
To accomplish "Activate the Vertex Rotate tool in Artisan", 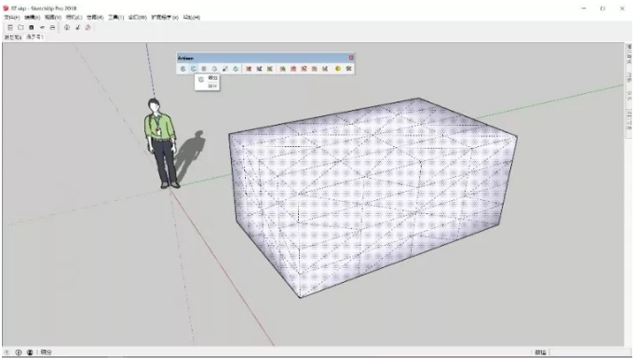I will coord(304,69).
